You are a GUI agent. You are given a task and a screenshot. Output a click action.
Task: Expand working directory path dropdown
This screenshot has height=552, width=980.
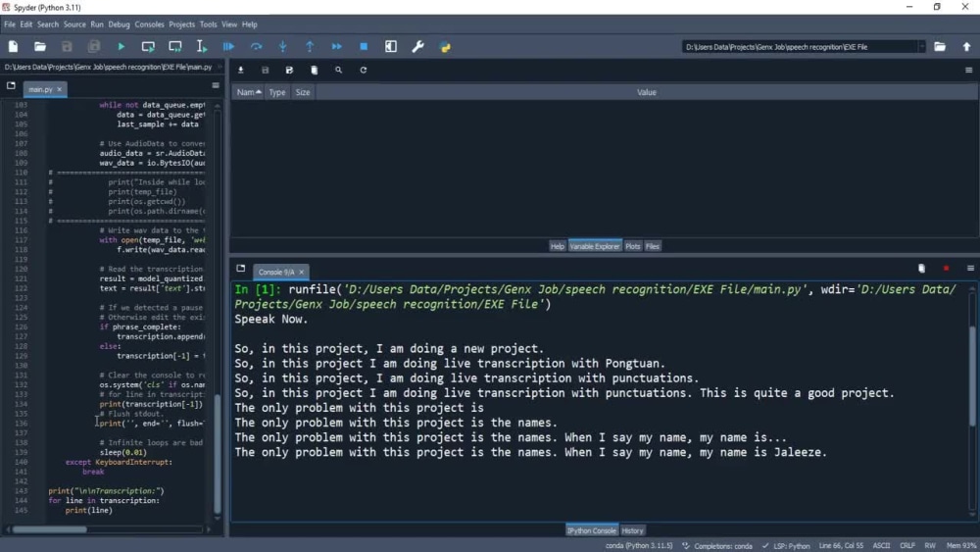[x=921, y=47]
